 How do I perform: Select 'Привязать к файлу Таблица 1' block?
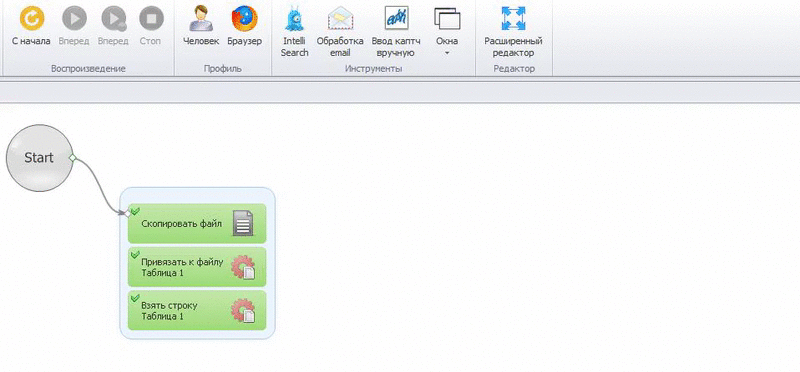click(197, 267)
